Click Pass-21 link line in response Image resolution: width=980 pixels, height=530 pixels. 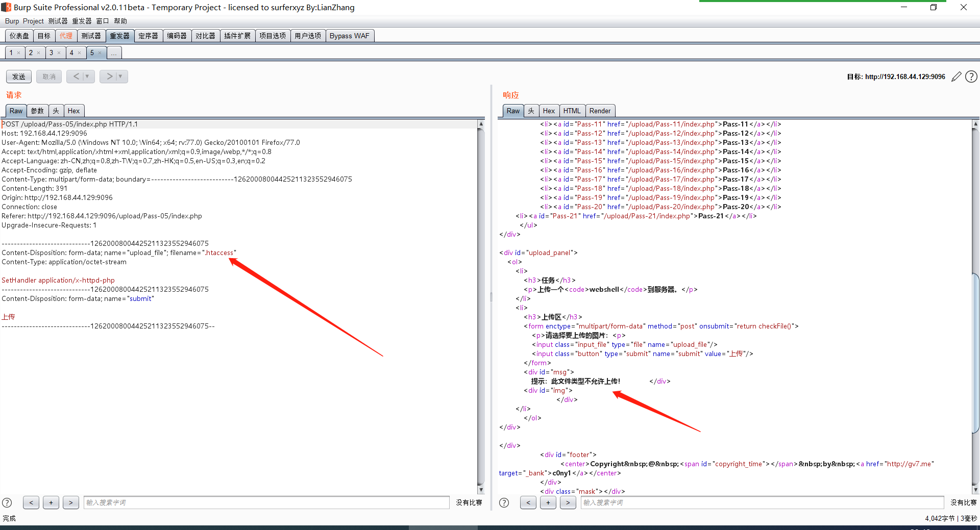636,216
